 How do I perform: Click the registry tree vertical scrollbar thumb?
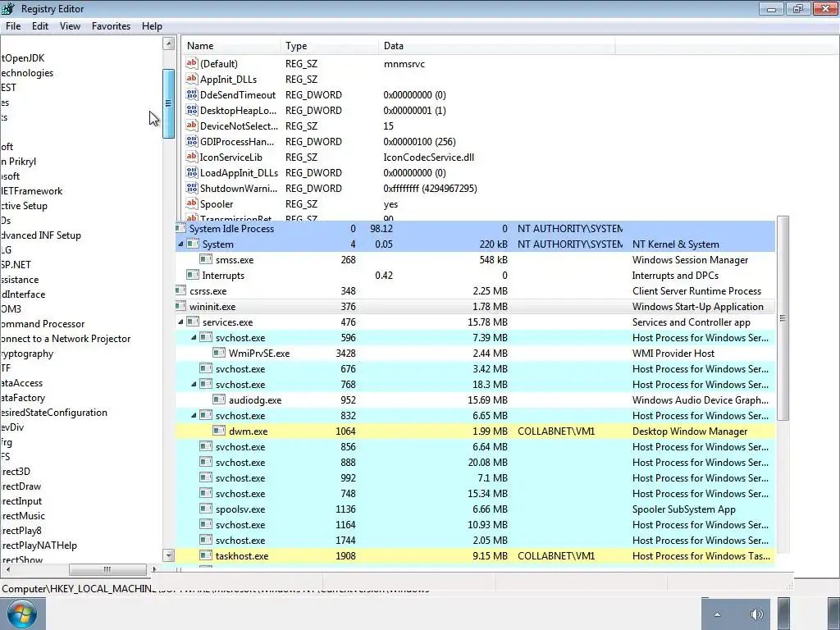pyautogui.click(x=169, y=103)
